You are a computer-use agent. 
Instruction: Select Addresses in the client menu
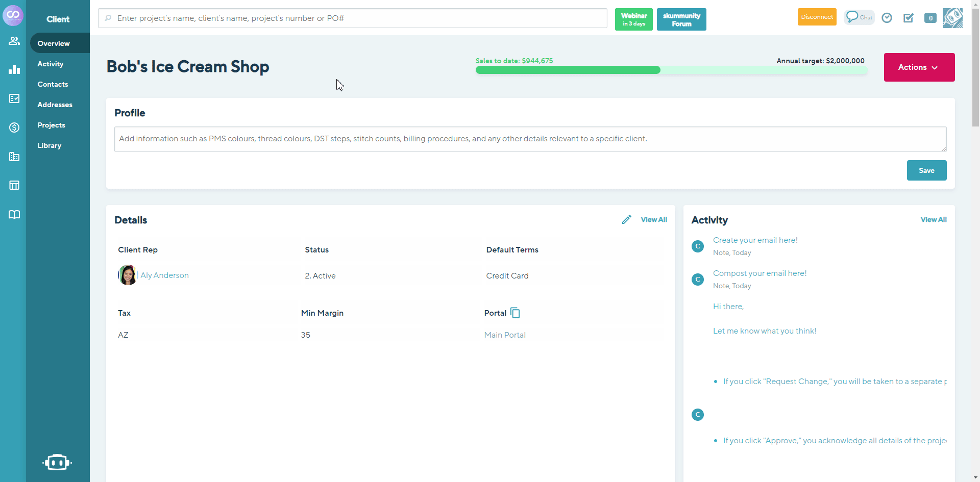pos(55,105)
